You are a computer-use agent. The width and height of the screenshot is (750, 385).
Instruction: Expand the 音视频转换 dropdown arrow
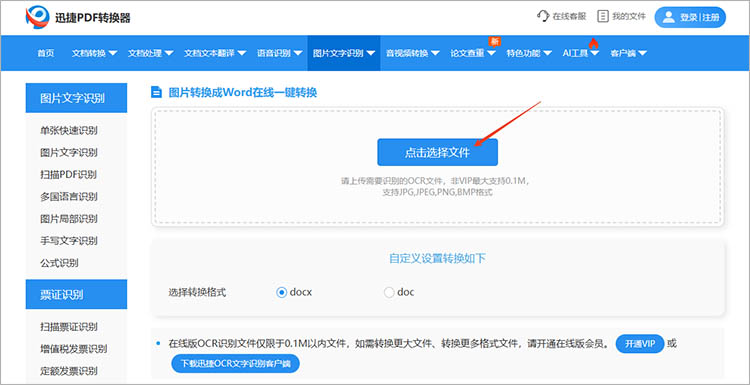click(435, 53)
